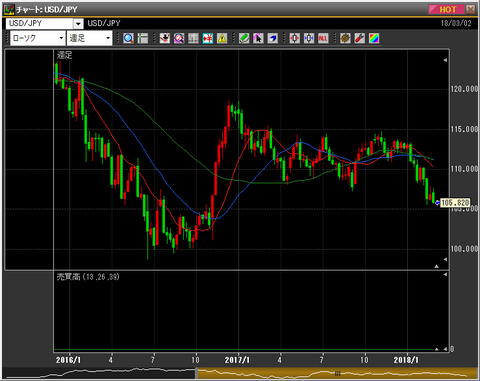Open the 週足 timeframe dropdown
This screenshot has width=480, height=381.
108,38
